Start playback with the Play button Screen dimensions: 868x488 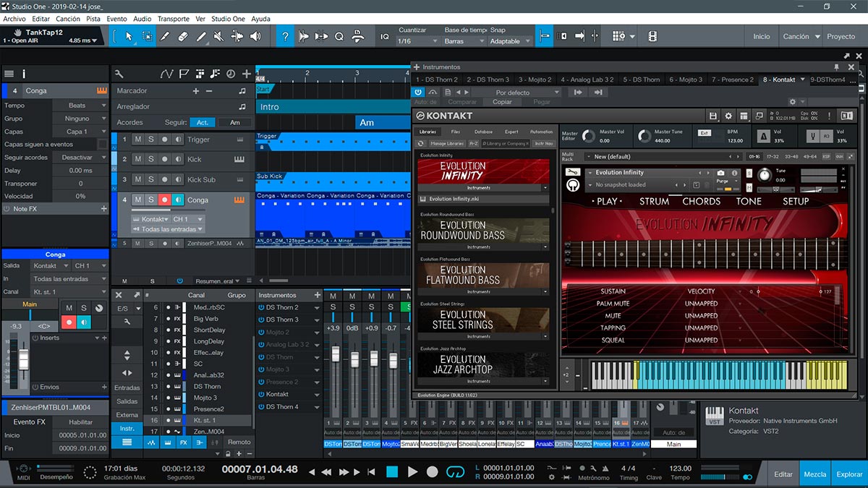point(412,472)
